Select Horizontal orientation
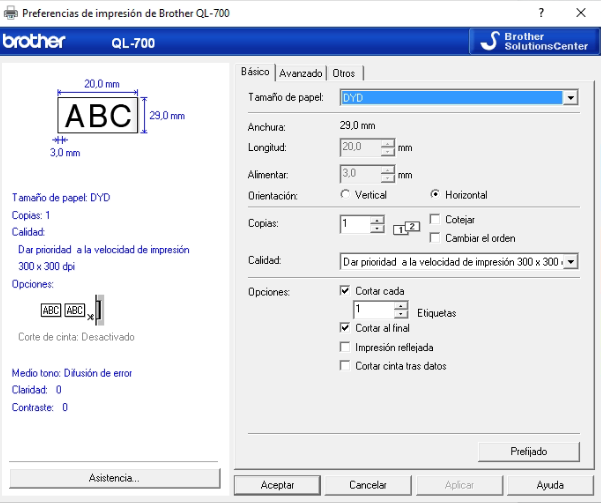The width and height of the screenshot is (601, 503). click(459, 195)
